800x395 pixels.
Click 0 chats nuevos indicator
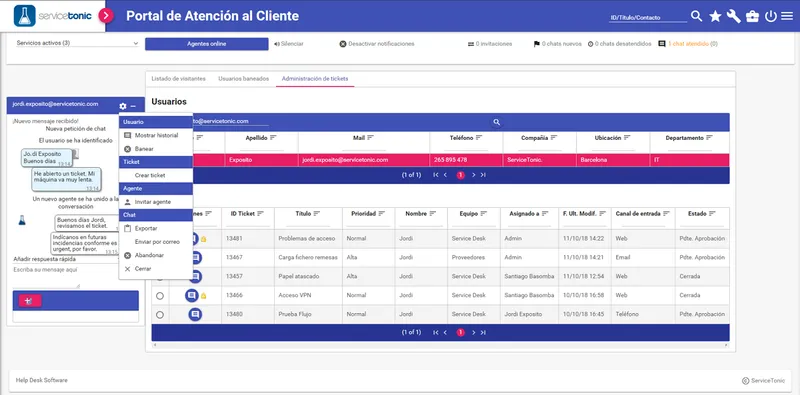point(557,44)
